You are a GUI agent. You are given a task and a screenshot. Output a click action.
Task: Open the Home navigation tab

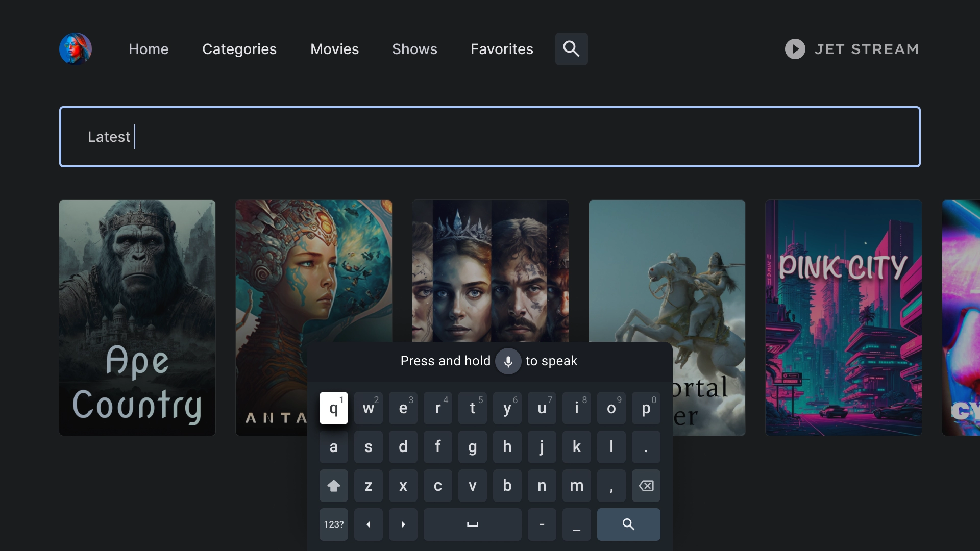pos(148,48)
